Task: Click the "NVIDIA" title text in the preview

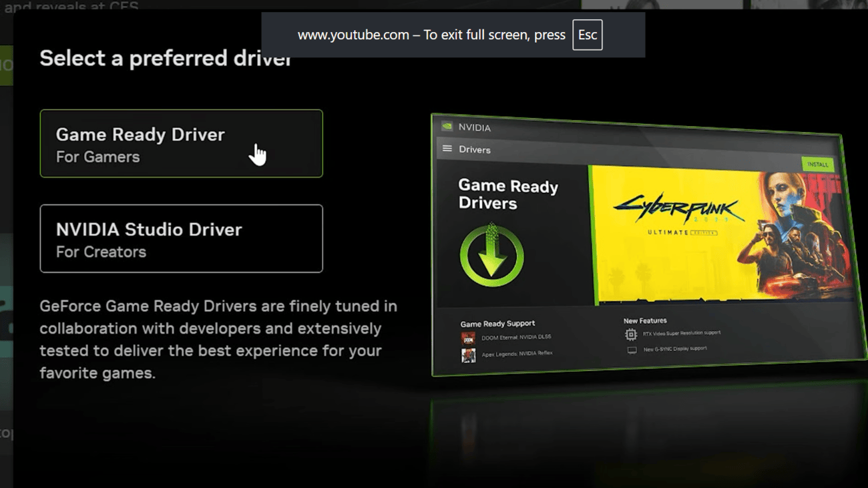Action: [x=474, y=128]
